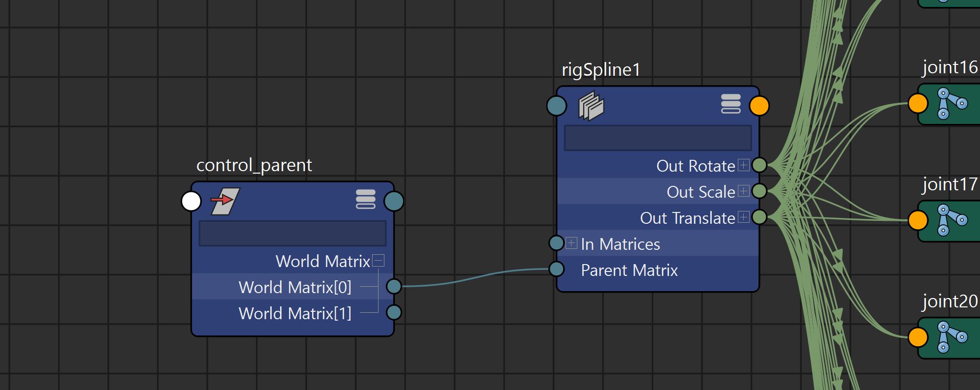Click the joint20 joint icon
The width and height of the screenshot is (980, 390).
[x=952, y=337]
